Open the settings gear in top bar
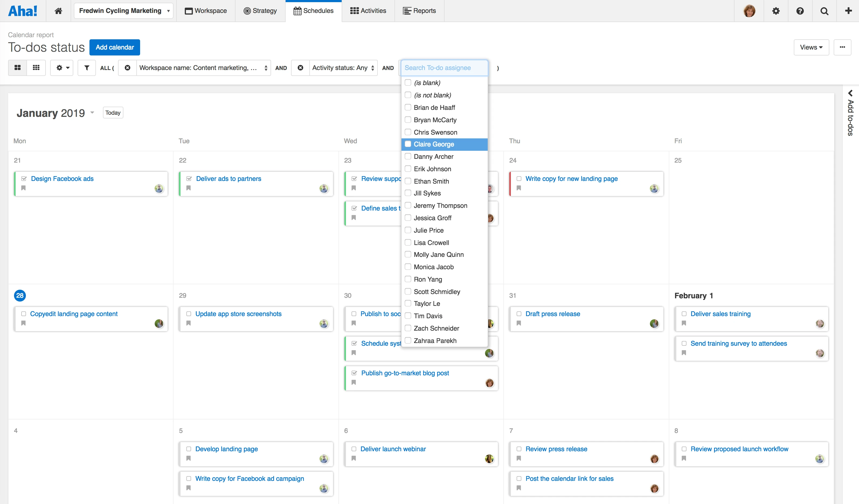This screenshot has width=859, height=504. (x=776, y=11)
